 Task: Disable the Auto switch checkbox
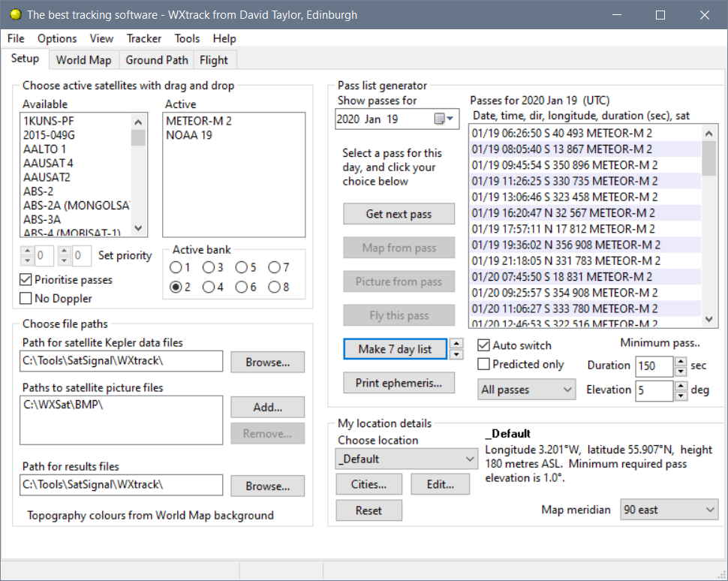484,345
